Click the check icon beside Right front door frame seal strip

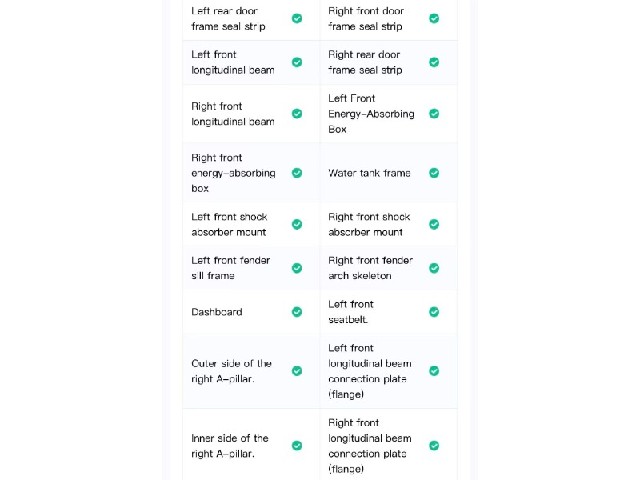click(434, 18)
